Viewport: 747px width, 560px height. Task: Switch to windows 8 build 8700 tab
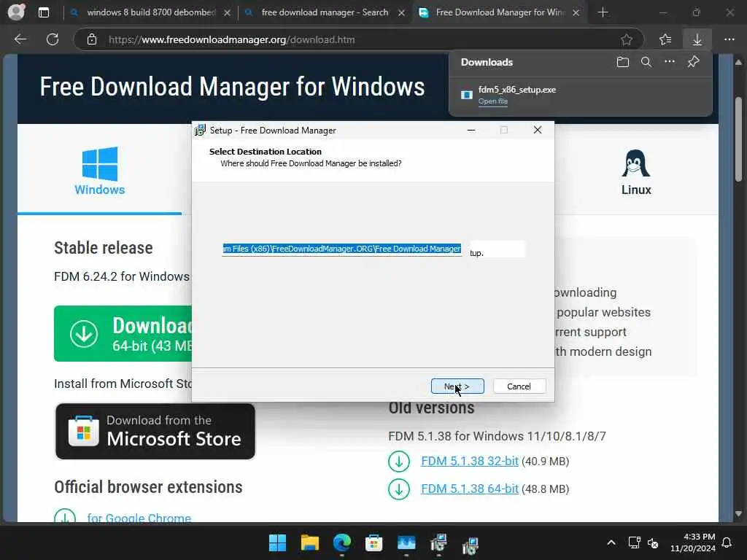click(x=150, y=12)
